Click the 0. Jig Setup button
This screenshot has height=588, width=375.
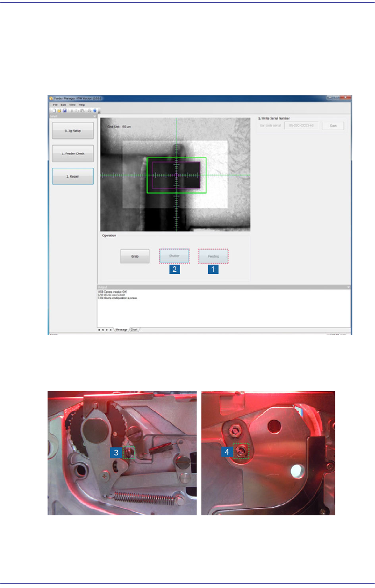pyautogui.click(x=73, y=130)
